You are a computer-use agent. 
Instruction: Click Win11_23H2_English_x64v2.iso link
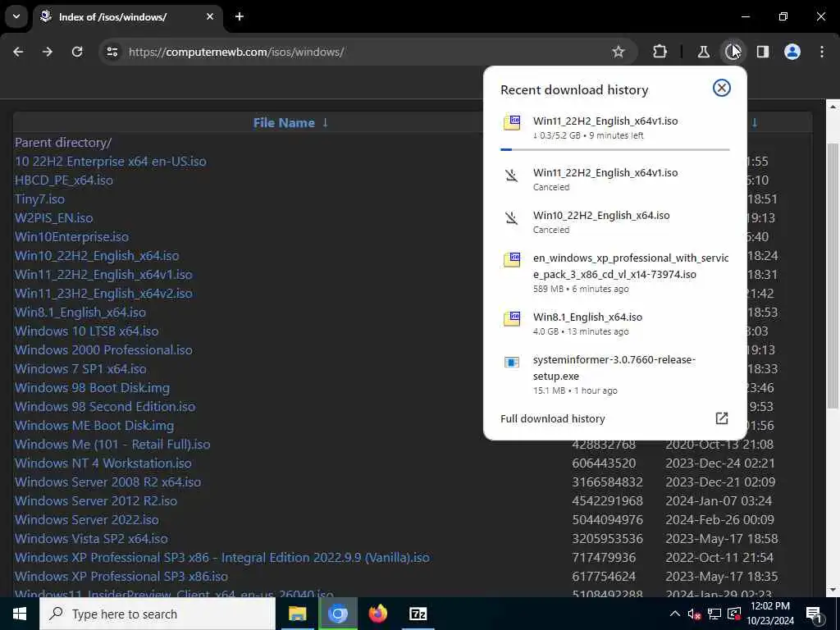(x=103, y=293)
